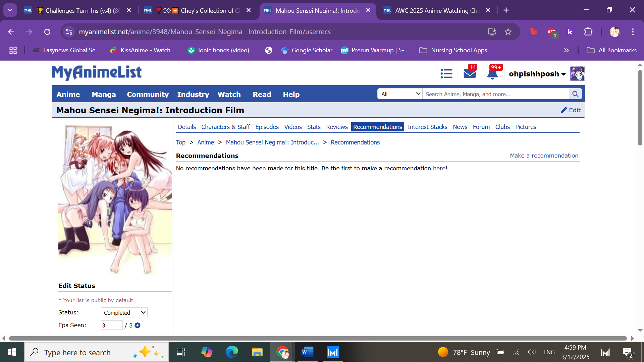Screen dimensions: 644x362
Task: Open the Characters & Staff tab
Action: click(225, 127)
